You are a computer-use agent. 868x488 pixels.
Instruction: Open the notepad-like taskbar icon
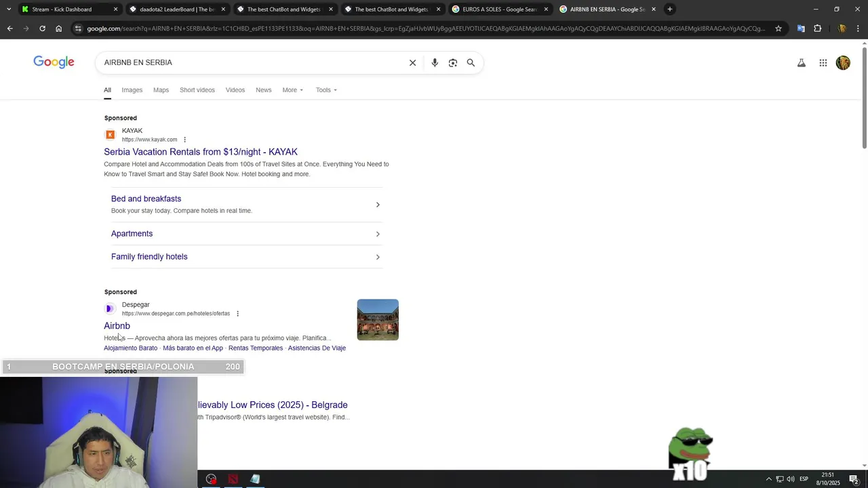pos(255,479)
